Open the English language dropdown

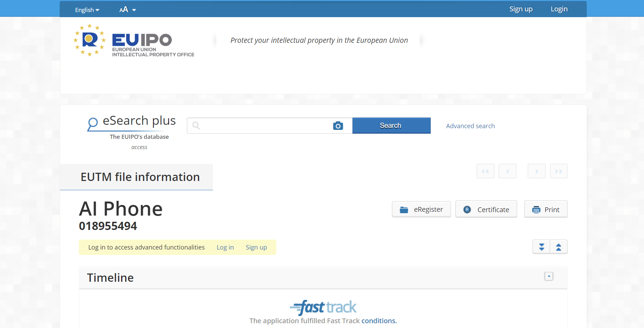tap(87, 10)
